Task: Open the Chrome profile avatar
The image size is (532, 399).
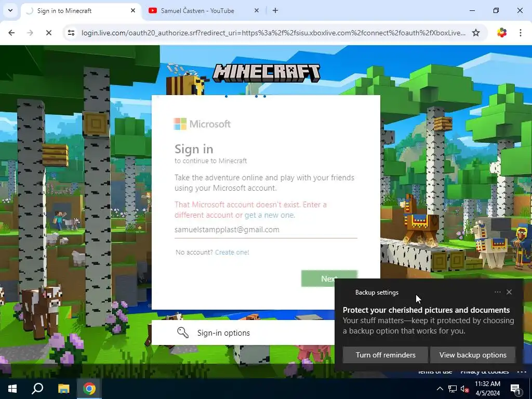Action: coord(501,33)
